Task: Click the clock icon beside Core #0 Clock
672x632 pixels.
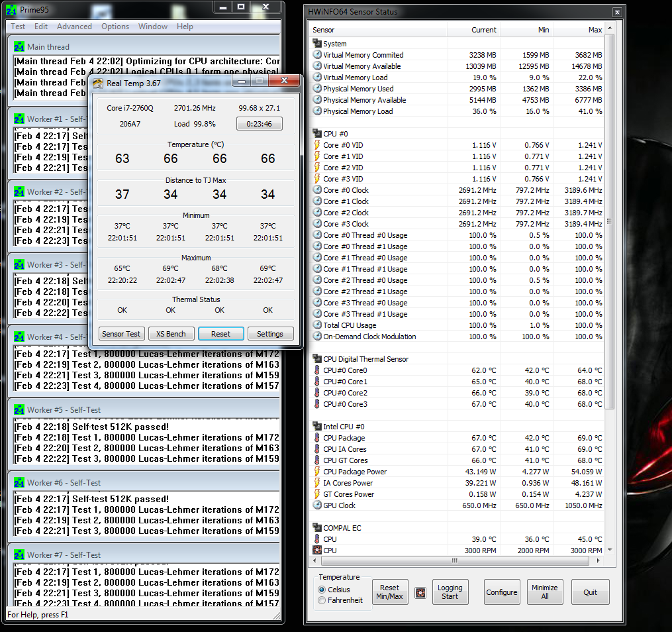Action: [x=317, y=190]
